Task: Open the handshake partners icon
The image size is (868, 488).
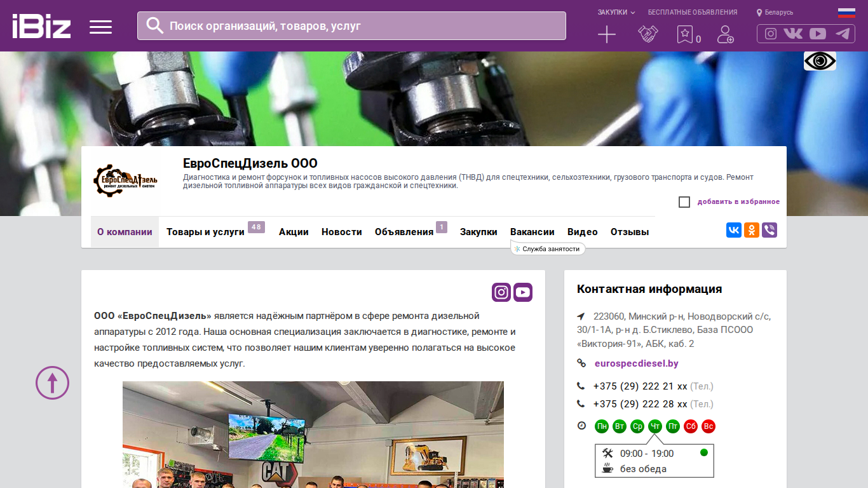Action: tap(648, 34)
